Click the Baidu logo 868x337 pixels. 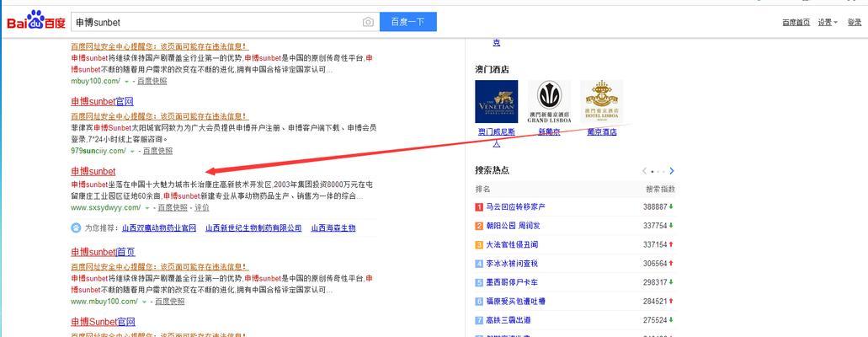point(36,21)
